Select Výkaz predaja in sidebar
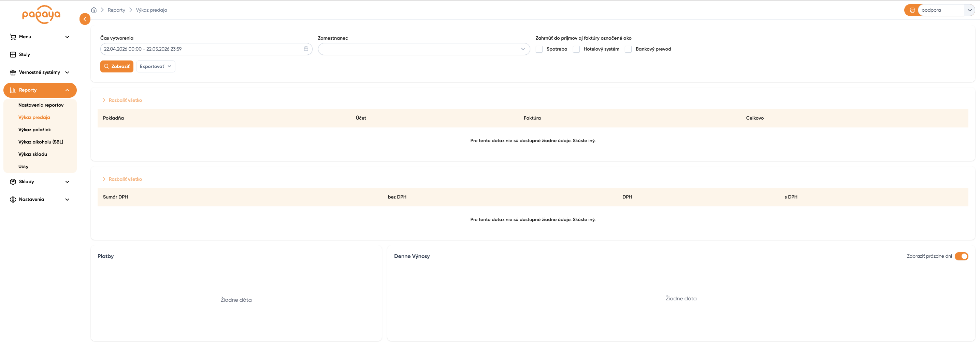The width and height of the screenshot is (980, 354). tap(34, 117)
